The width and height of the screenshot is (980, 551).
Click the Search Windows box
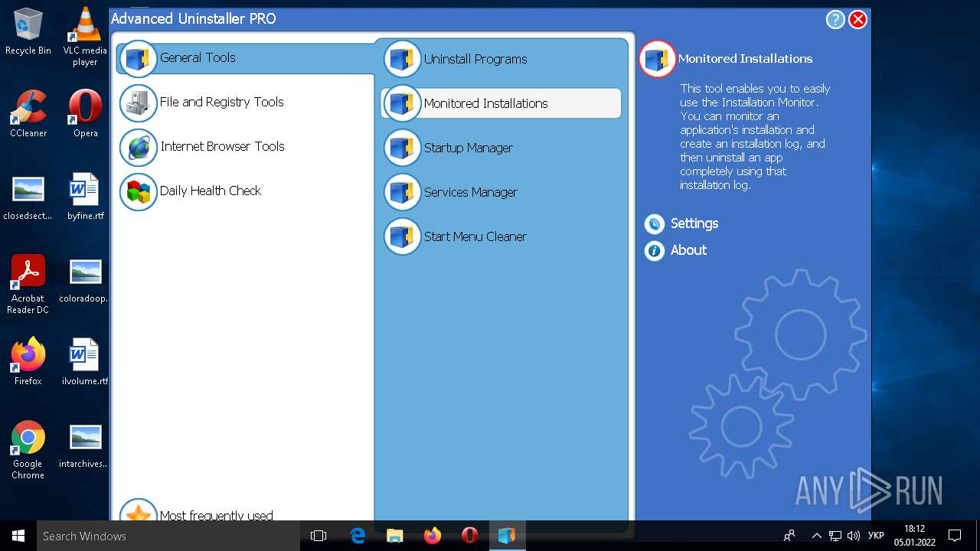168,536
